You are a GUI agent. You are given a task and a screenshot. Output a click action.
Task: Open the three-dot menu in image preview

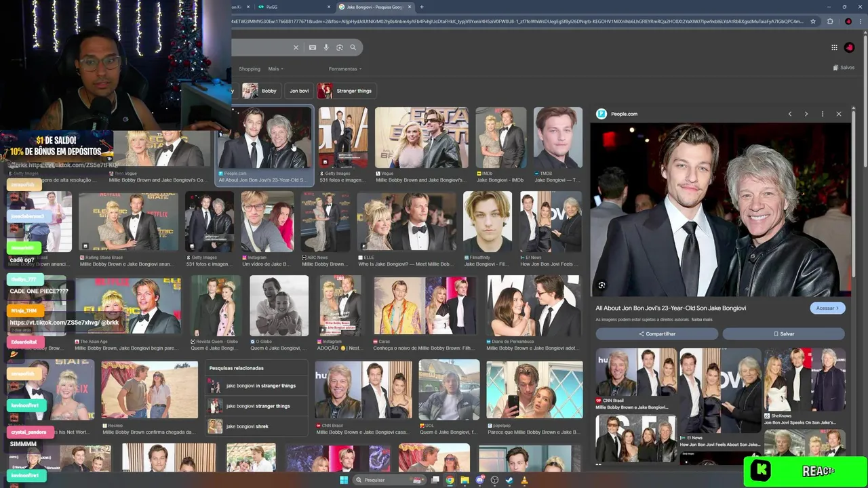click(x=823, y=114)
